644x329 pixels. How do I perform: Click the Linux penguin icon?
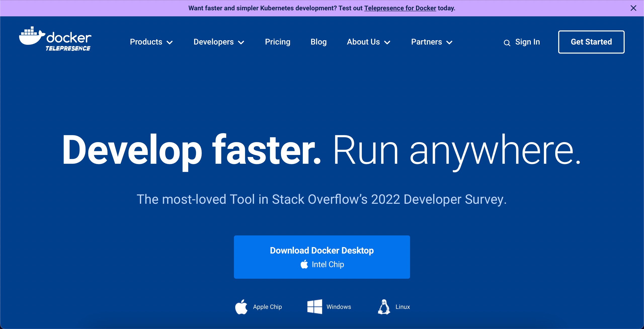(384, 307)
